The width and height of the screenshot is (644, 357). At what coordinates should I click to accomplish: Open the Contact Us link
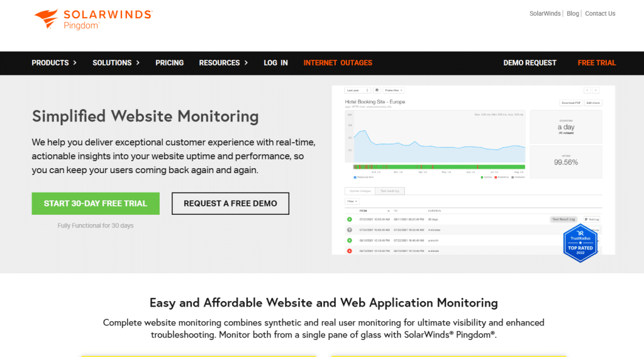point(600,14)
